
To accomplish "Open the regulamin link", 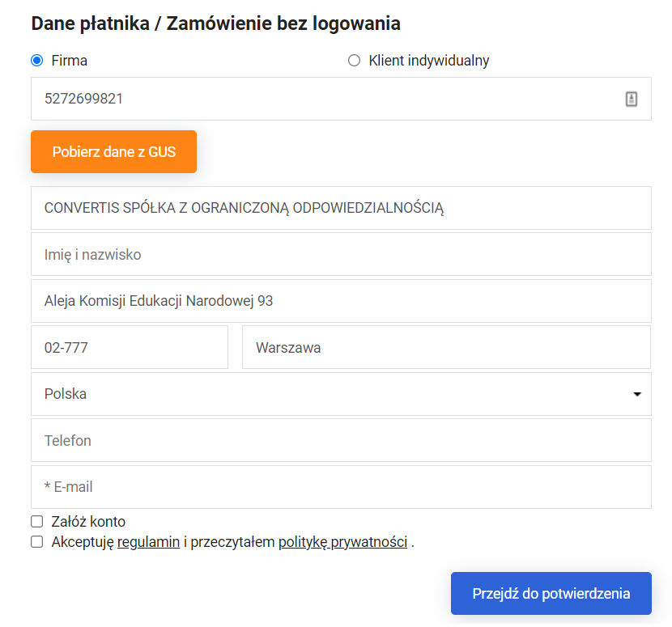I will (x=148, y=542).
